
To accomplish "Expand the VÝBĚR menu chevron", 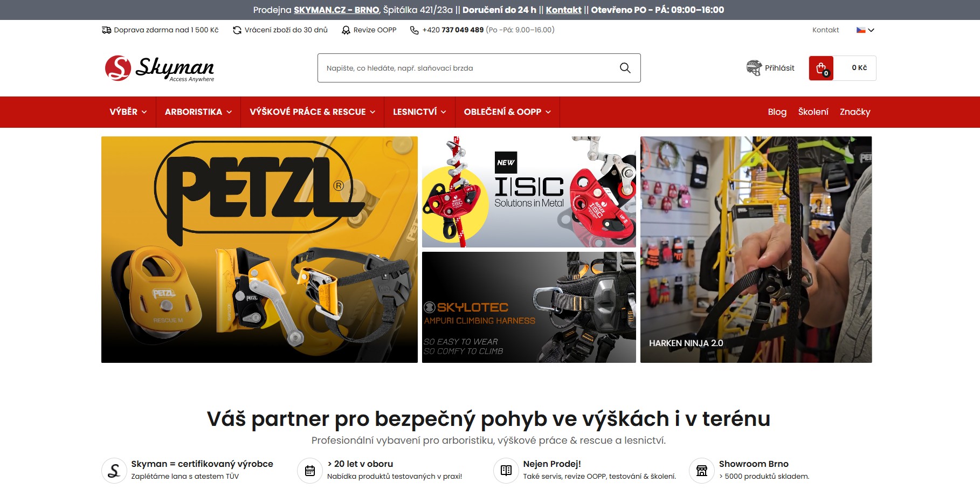I will pyautogui.click(x=144, y=112).
